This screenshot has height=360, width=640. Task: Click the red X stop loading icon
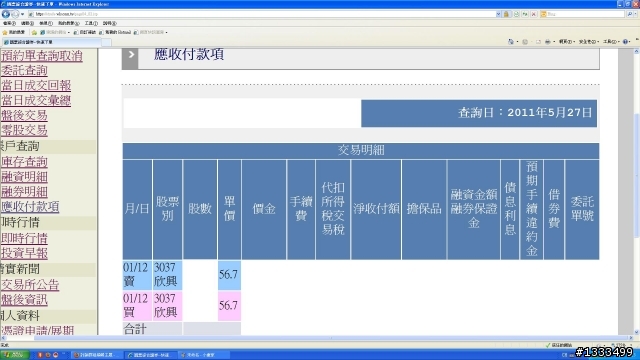[533, 14]
